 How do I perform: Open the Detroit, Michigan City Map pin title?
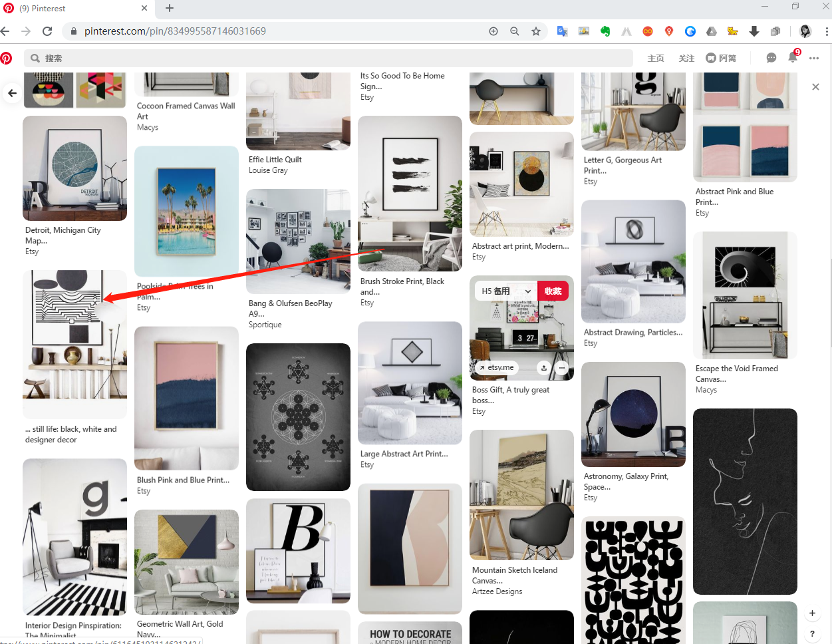63,236
